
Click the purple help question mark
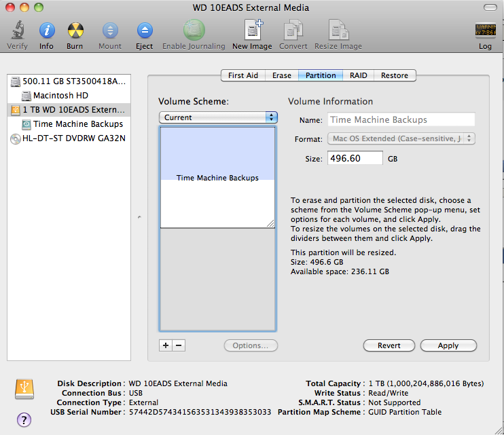pos(24,419)
